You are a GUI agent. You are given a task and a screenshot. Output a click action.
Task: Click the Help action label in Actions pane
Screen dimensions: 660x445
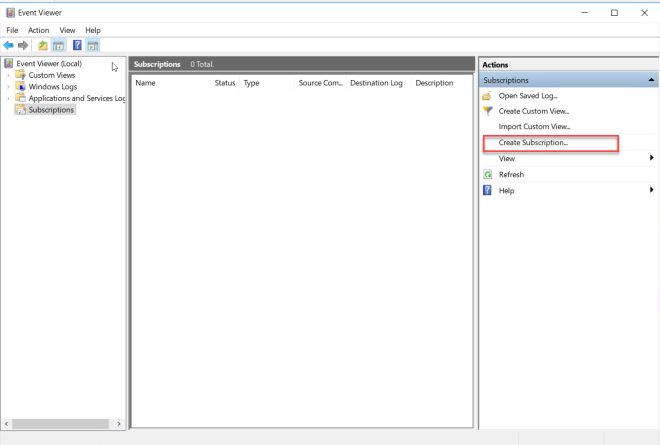click(506, 191)
